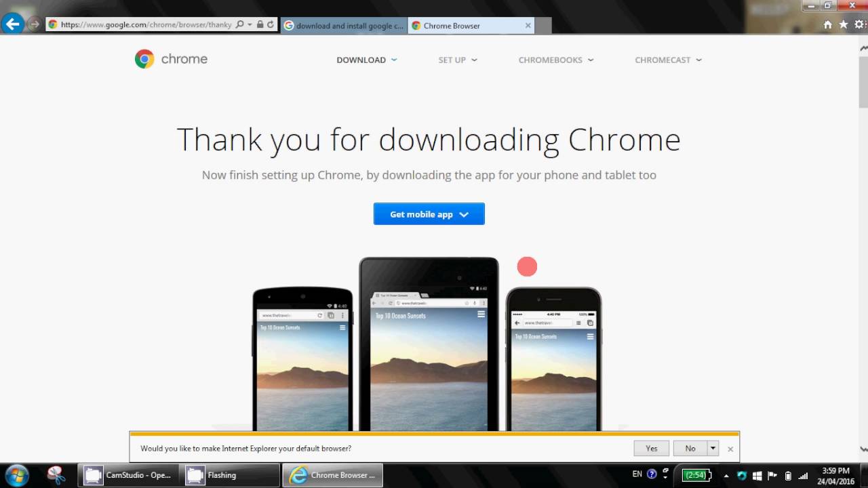868x488 pixels.
Task: Open the SET UP menu
Action: pos(458,60)
